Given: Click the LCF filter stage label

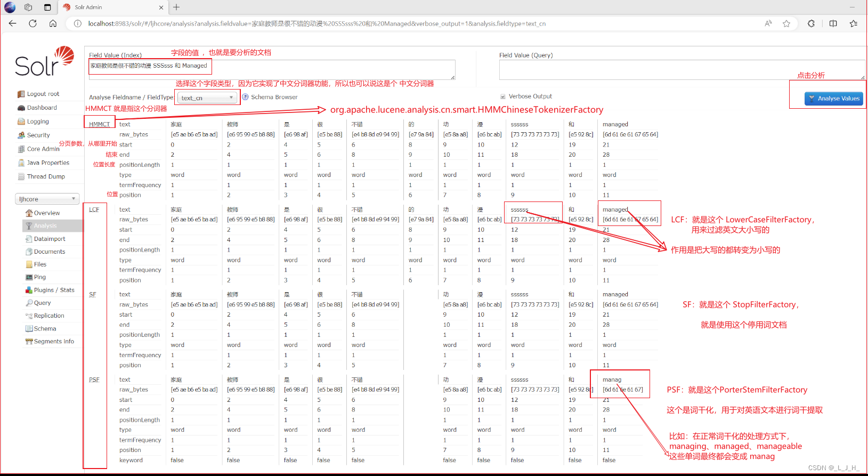Looking at the screenshot, I should pos(94,209).
